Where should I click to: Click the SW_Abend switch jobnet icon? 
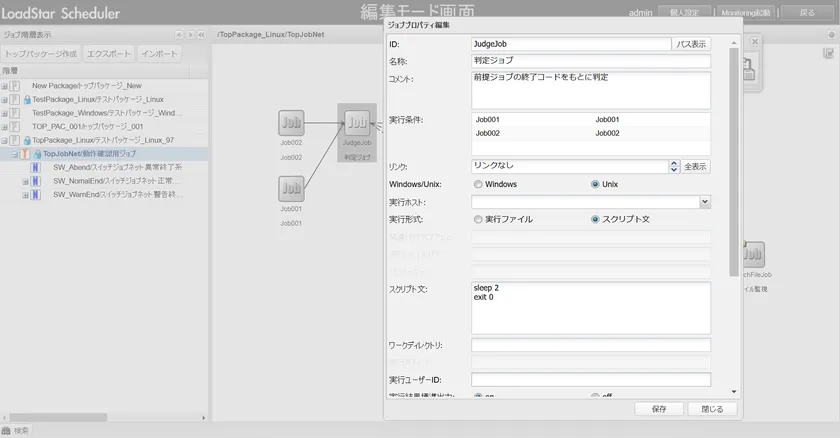pyautogui.click(x=36, y=168)
